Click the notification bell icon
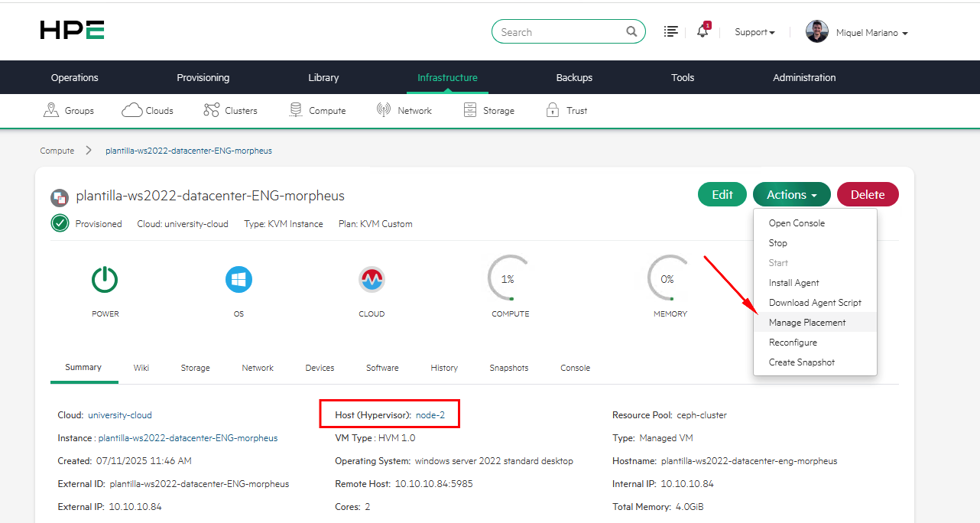Screen dimensions: 980x523 click(x=703, y=32)
